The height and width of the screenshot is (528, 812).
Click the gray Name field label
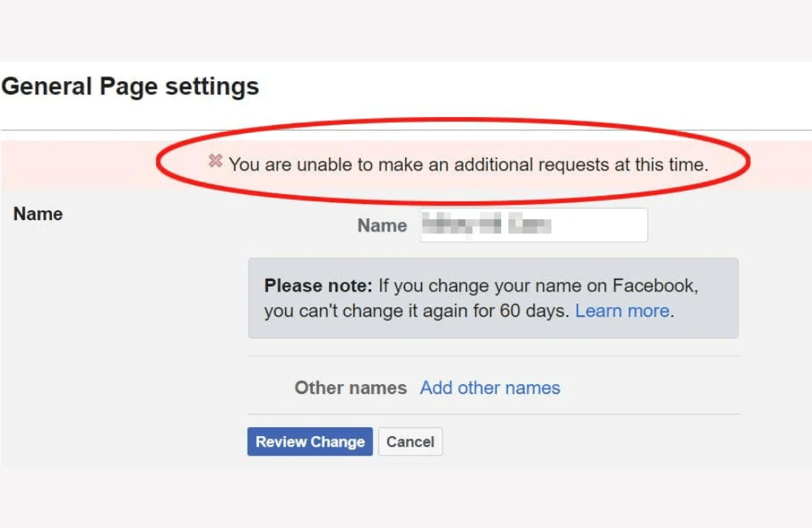point(382,226)
